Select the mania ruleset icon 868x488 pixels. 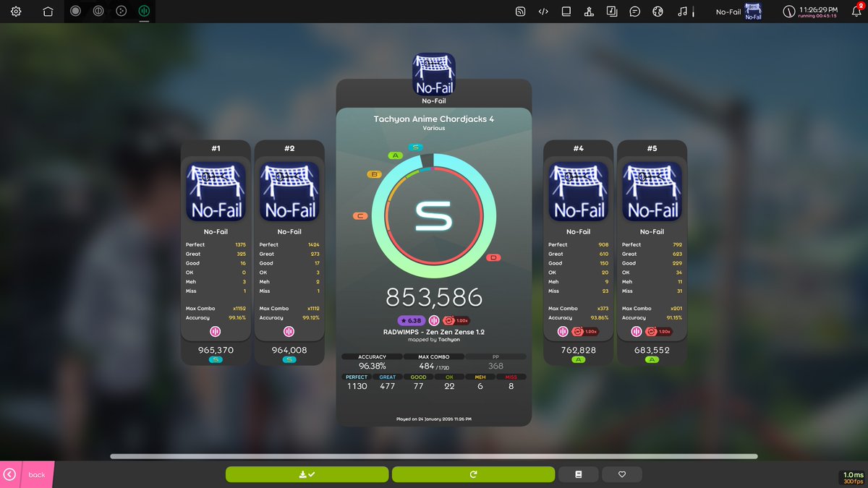[x=145, y=12]
